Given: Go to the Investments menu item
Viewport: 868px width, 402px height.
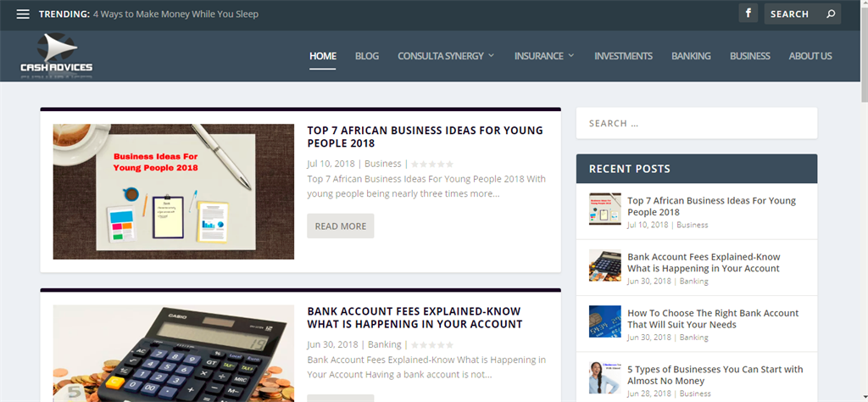Looking at the screenshot, I should pyautogui.click(x=623, y=56).
